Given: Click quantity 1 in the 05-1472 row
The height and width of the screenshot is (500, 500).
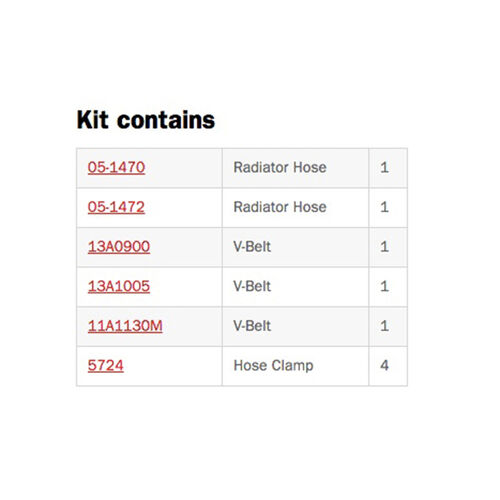Looking at the screenshot, I should point(384,207).
